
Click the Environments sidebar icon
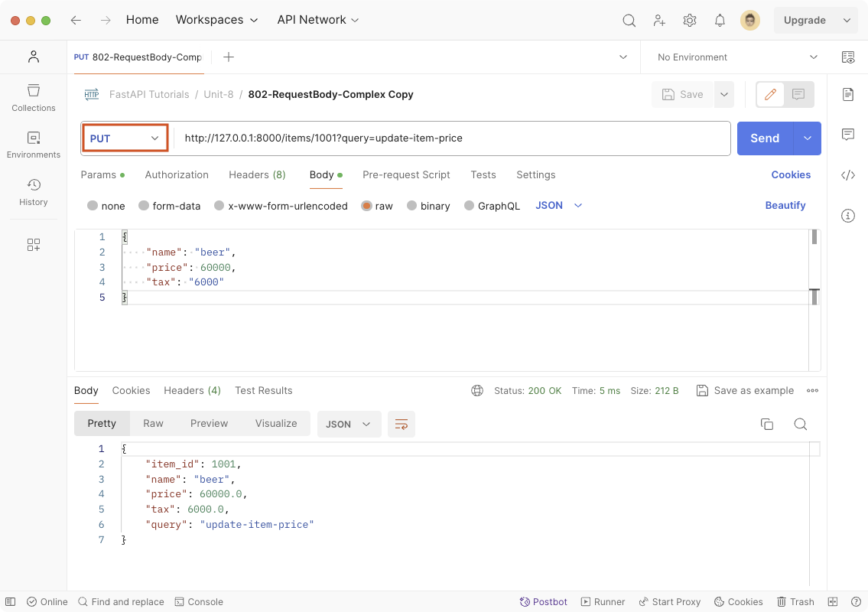click(x=34, y=145)
